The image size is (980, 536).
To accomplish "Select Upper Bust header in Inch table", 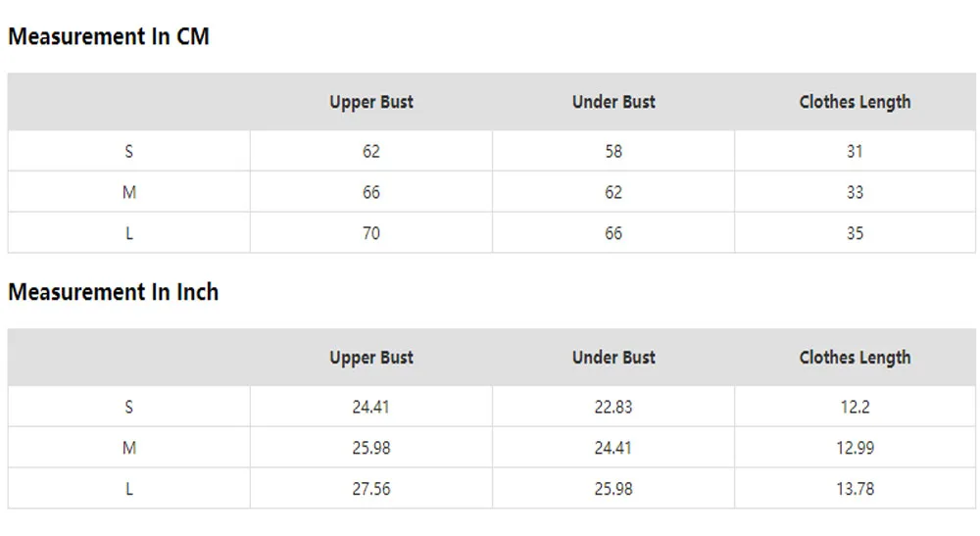I will pyautogui.click(x=371, y=358).
